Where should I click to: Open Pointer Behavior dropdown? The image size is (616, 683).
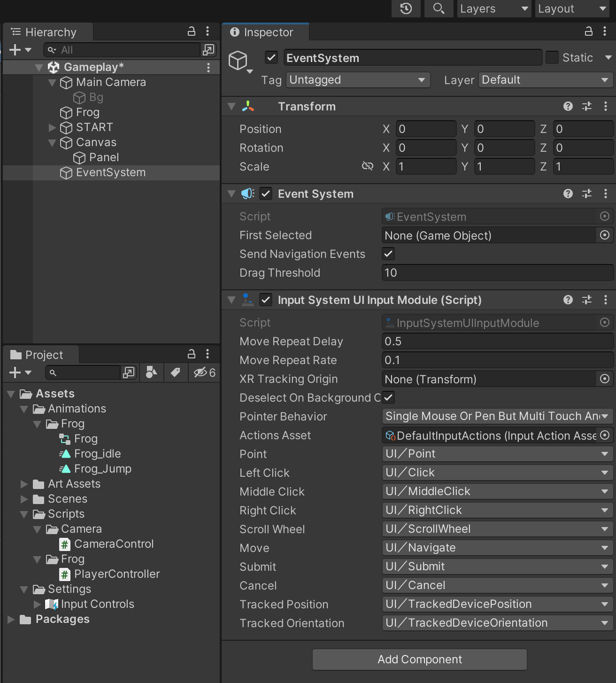[498, 416]
